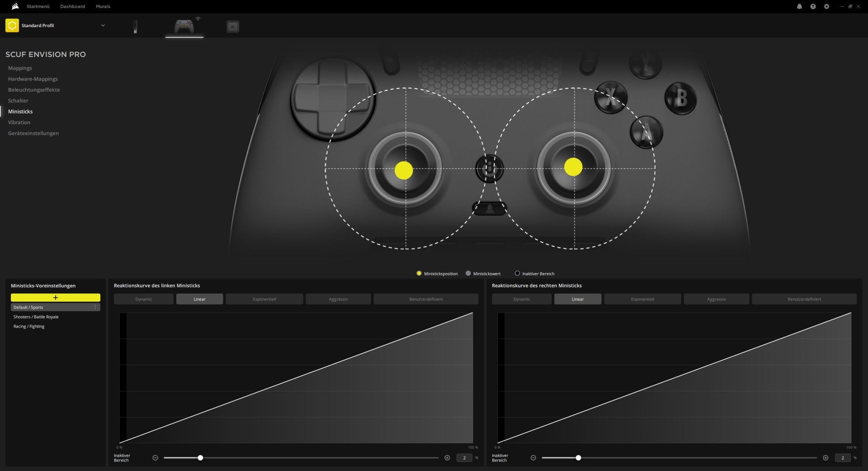The image size is (868, 471).
Task: Click the A button on the controller
Action: 646,133
